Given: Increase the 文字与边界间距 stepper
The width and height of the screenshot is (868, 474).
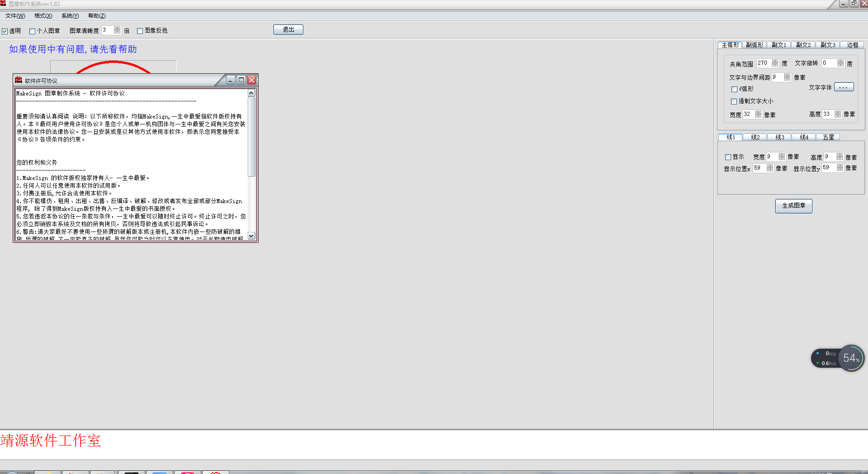Looking at the screenshot, I should point(787,75).
